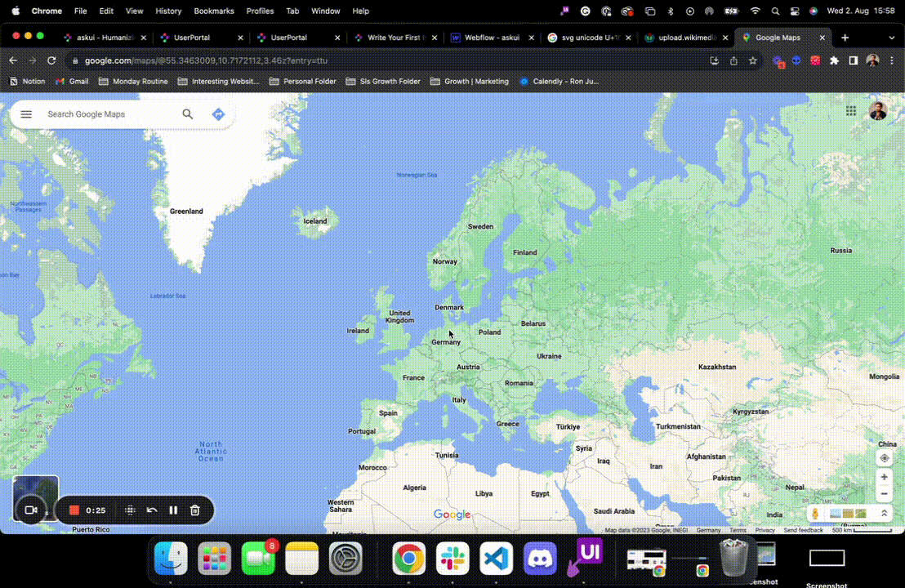Open the Sls Growth Folder bookmarks

pos(383,82)
